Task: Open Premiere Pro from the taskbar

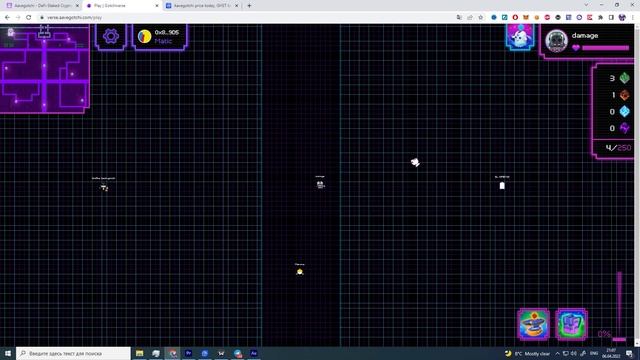Action: click(x=189, y=353)
